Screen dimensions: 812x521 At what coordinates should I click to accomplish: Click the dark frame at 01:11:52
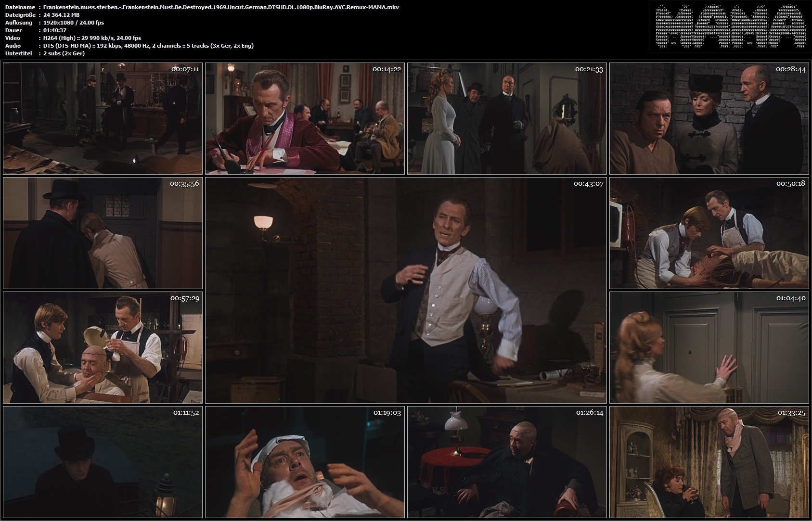point(103,462)
